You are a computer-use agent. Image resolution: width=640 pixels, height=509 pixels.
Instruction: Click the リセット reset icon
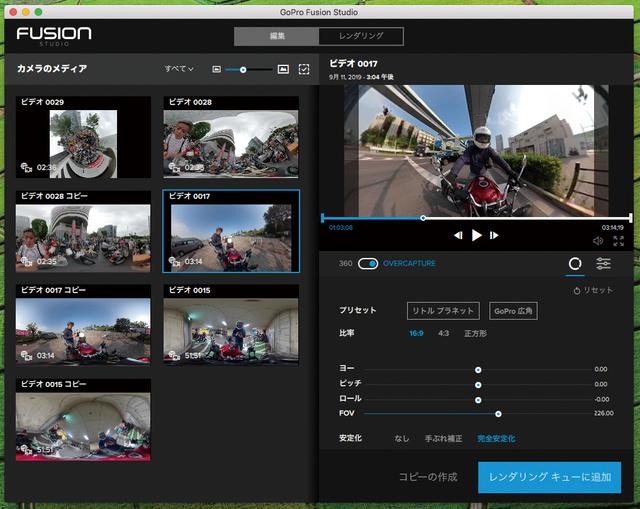(x=577, y=291)
